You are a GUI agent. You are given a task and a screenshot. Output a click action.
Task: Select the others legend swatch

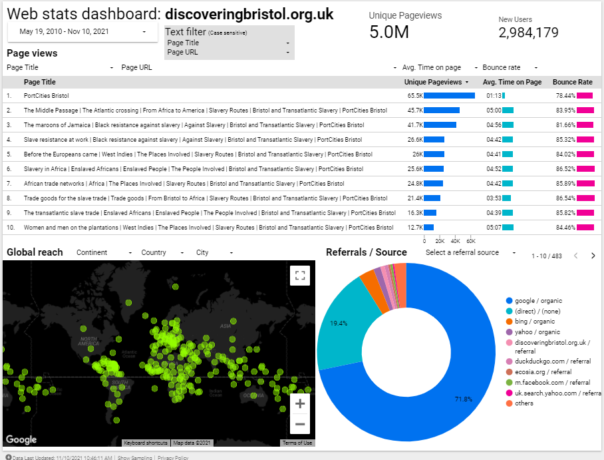pyautogui.click(x=509, y=403)
